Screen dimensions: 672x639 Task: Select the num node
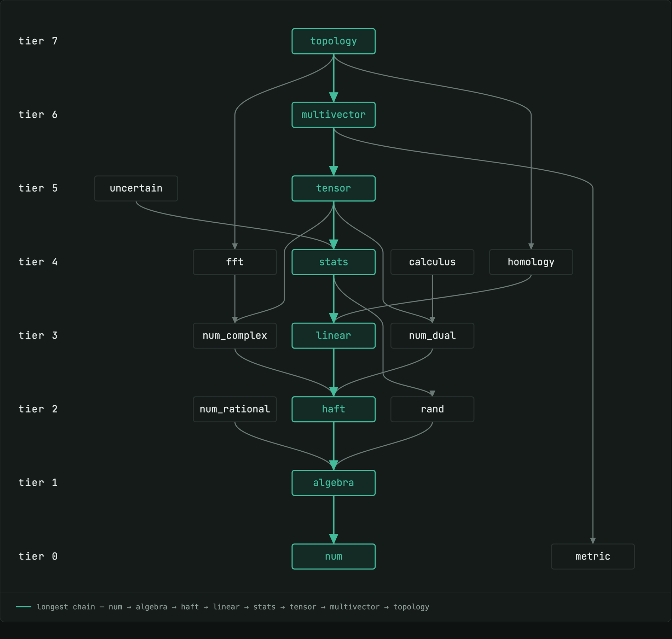point(334,557)
